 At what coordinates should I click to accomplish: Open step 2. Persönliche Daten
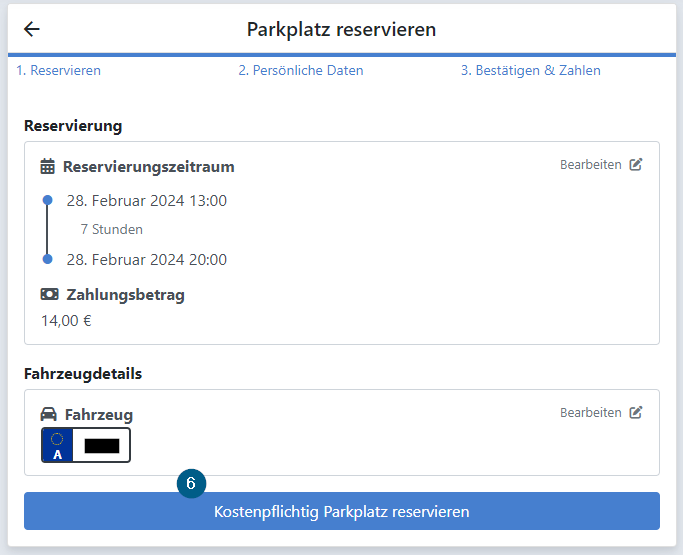point(301,70)
